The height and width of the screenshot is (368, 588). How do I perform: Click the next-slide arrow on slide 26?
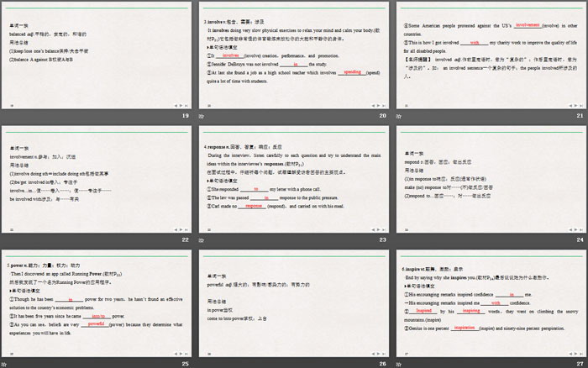click(x=378, y=354)
